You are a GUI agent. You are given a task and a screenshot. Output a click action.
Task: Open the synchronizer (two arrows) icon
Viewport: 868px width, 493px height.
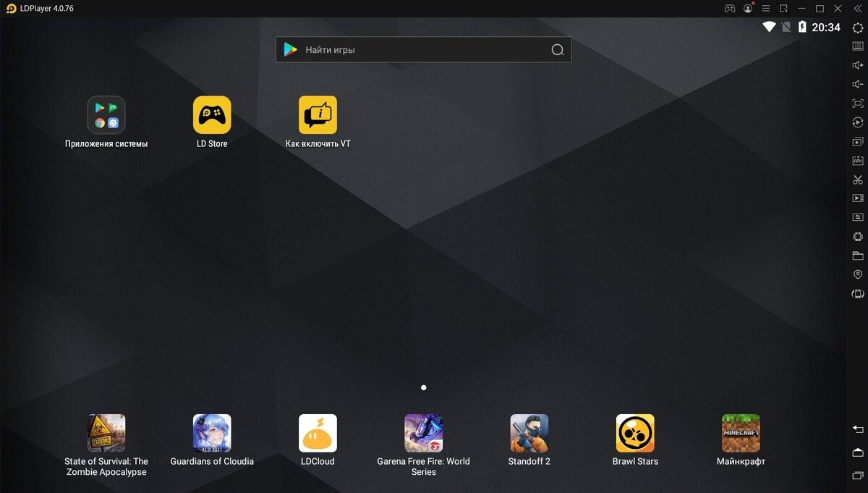click(858, 216)
